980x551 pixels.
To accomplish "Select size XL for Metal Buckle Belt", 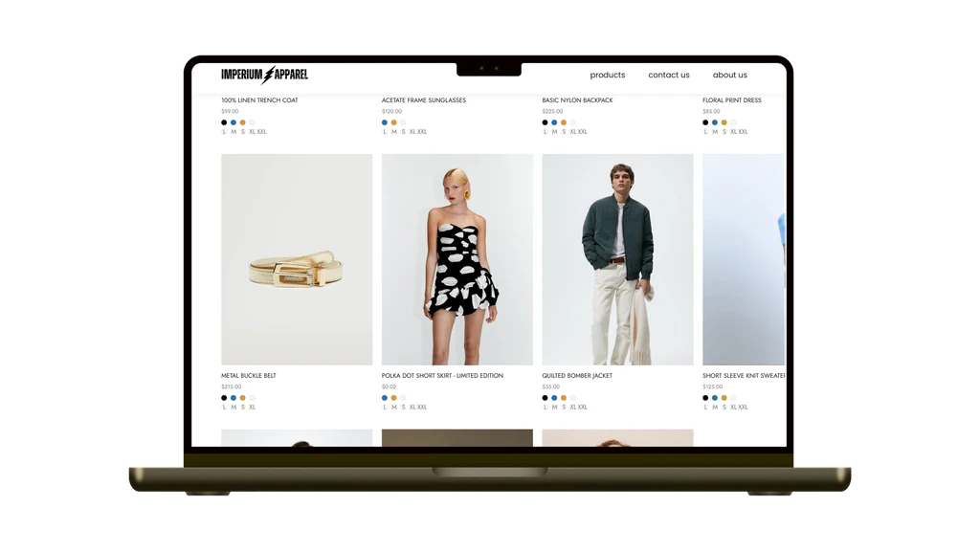I will click(253, 408).
